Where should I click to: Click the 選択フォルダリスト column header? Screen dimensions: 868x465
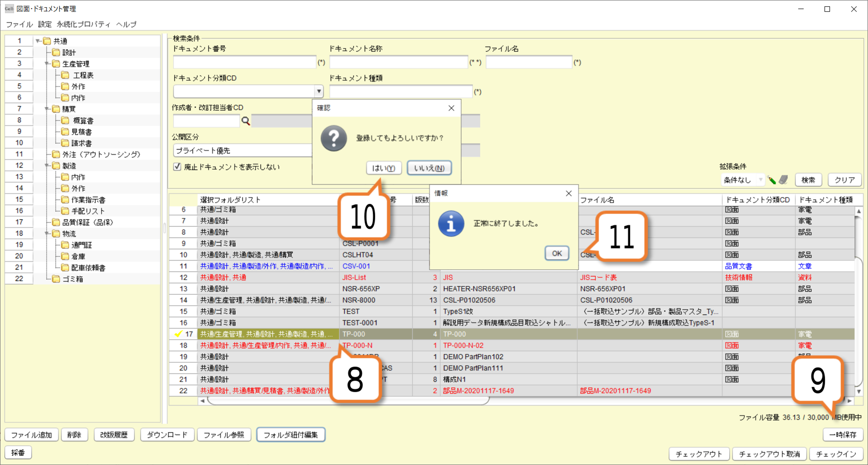[x=268, y=200]
